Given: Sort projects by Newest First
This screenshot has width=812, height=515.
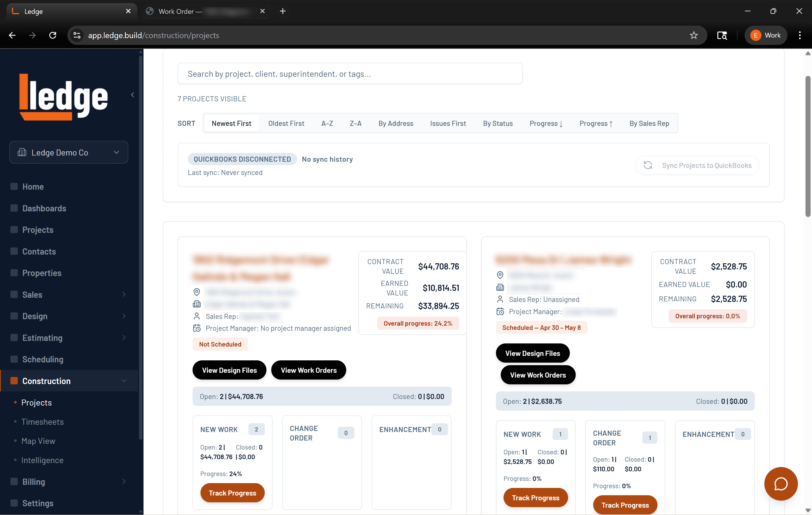Looking at the screenshot, I should pos(231,123).
